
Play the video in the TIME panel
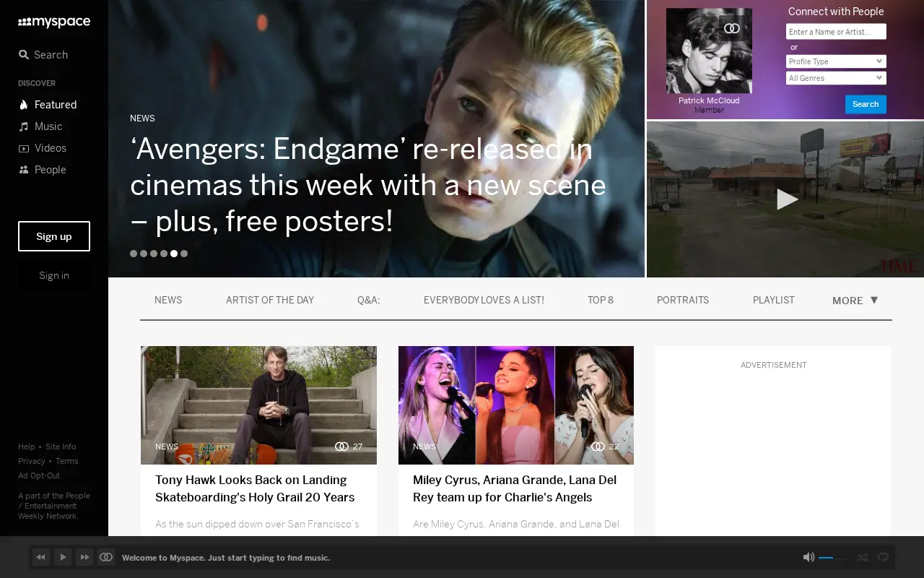click(x=787, y=199)
